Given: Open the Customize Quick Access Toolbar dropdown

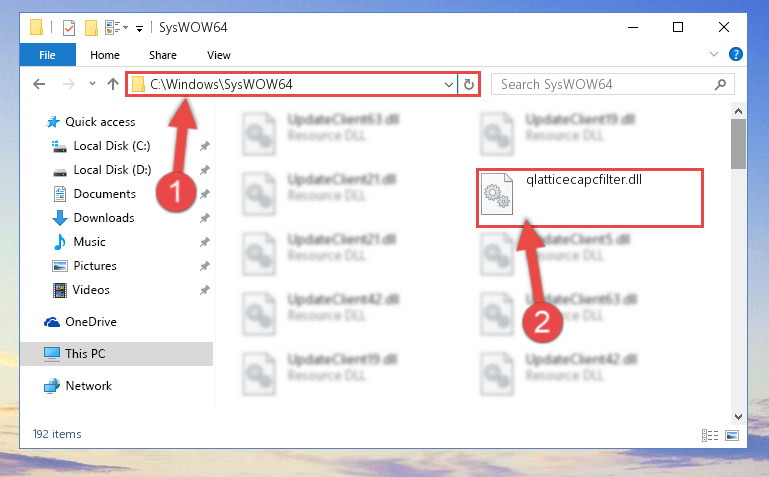Looking at the screenshot, I should 140,28.
